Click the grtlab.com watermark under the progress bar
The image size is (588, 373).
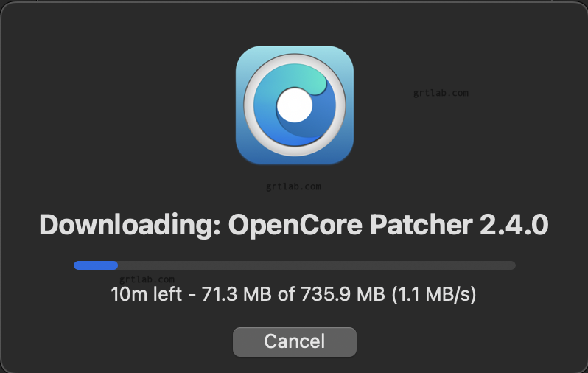[x=147, y=279]
